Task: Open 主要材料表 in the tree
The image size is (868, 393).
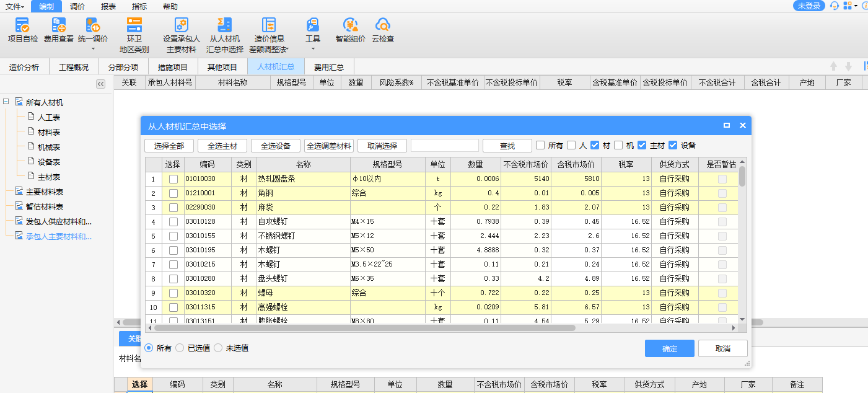Action: [45, 192]
